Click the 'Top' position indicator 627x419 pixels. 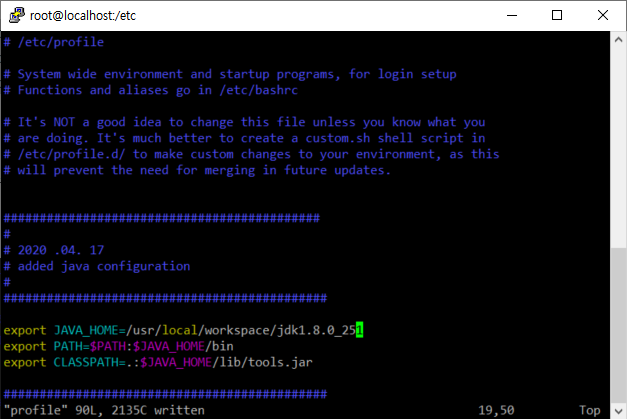pyautogui.click(x=590, y=410)
